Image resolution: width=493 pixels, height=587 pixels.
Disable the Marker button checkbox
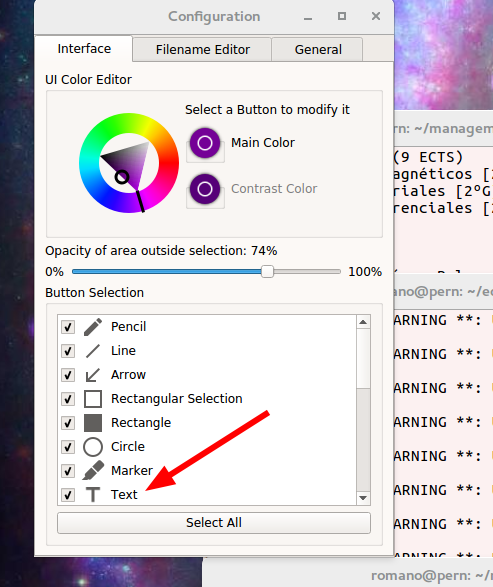(x=68, y=471)
